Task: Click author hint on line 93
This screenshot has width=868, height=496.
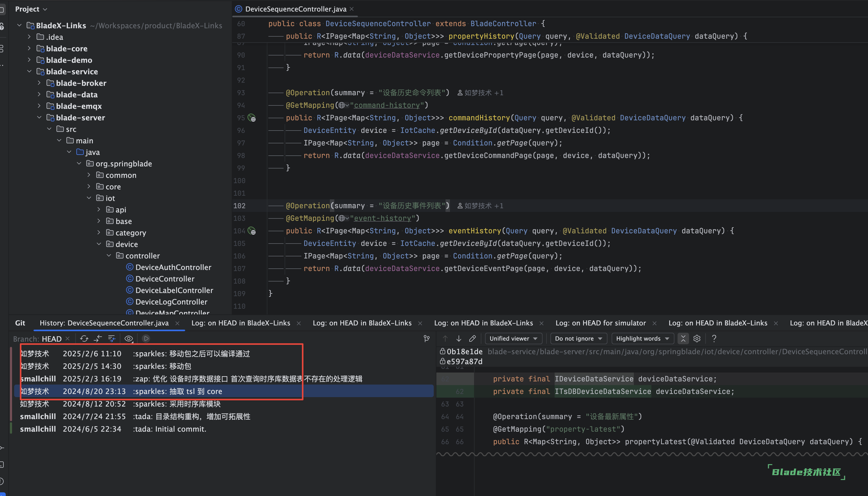Action: click(480, 93)
